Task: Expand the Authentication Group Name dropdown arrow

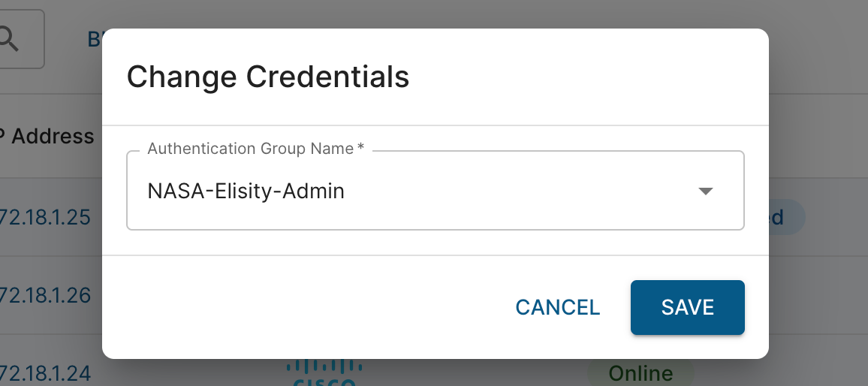Action: coord(705,191)
